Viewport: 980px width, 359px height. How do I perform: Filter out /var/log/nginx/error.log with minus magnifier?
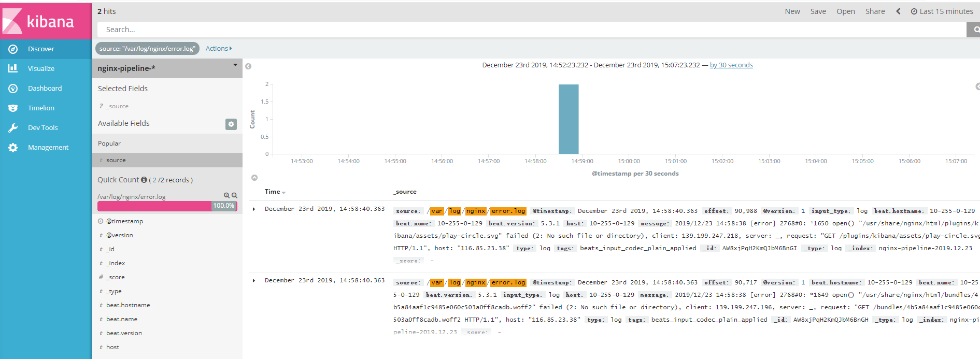[x=234, y=195]
